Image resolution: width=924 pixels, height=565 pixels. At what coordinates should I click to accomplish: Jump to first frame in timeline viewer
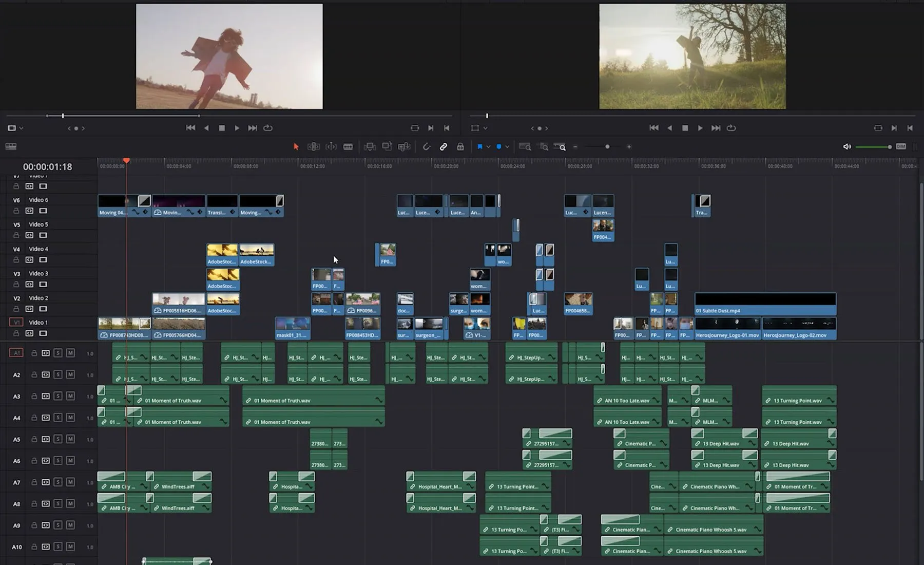pos(653,128)
